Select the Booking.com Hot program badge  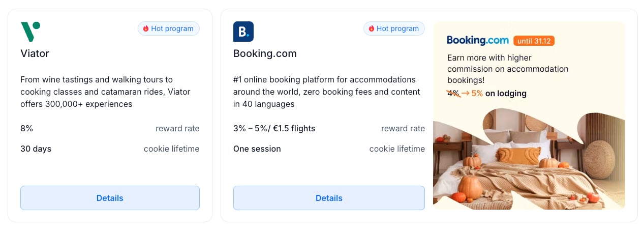(394, 29)
